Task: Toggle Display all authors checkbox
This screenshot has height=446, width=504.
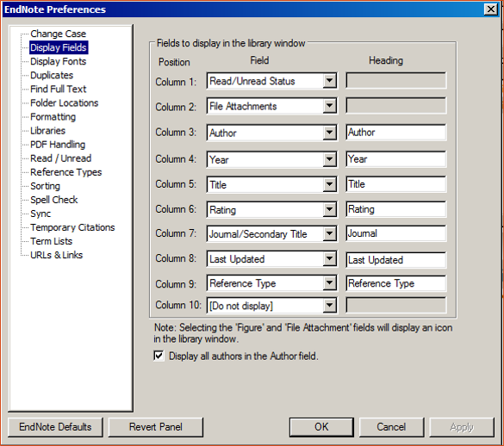Action: coord(159,356)
